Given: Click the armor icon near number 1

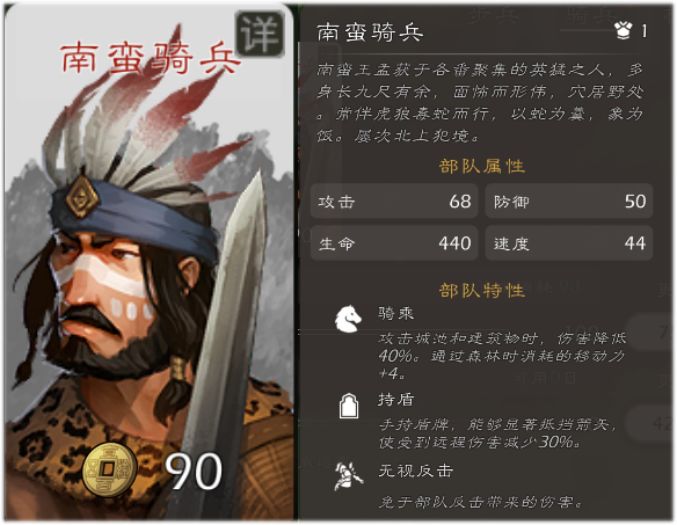Looking at the screenshot, I should [623, 31].
